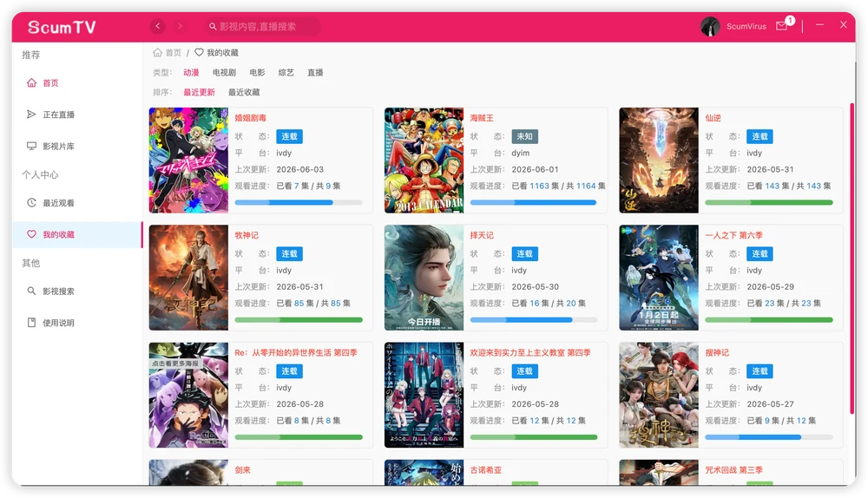The image size is (868, 498).
Task: Click the 2026-06-01 update date on 海贼王
Action: click(x=536, y=169)
